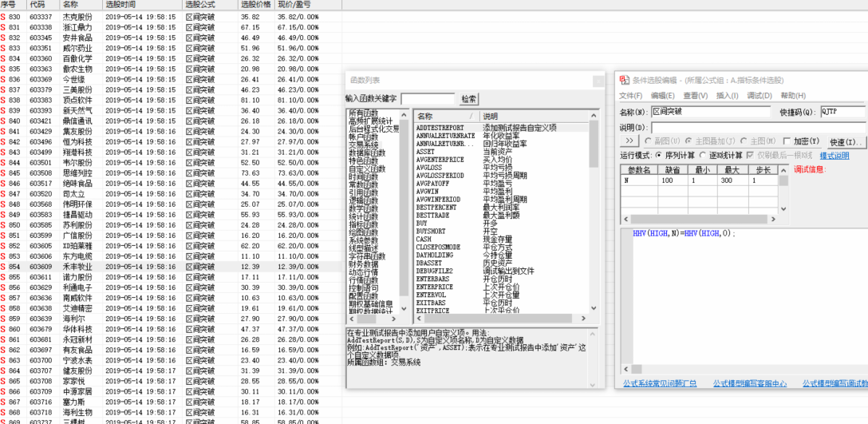This screenshot has height=424, width=868.
Task: Click the red S icon beside 禾丰牧业
Action: coord(2,267)
